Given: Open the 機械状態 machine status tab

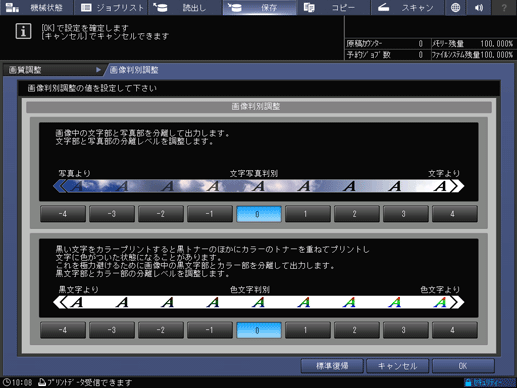Looking at the screenshot, I should [x=36, y=7].
